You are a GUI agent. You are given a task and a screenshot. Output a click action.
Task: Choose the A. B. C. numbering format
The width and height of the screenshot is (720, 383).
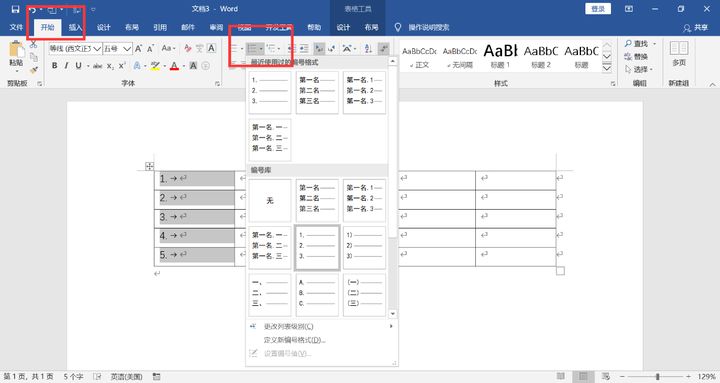pos(317,295)
